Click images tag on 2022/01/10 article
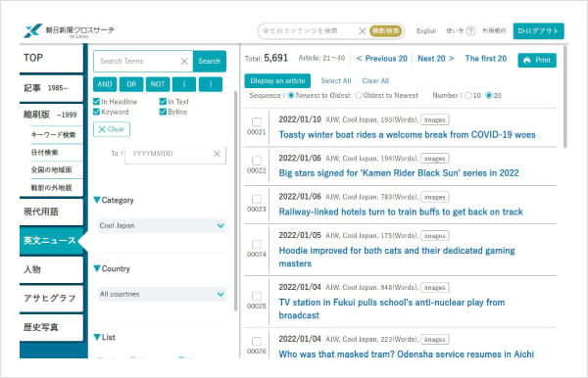Viewport: 588px width, 378px height. pos(434,119)
